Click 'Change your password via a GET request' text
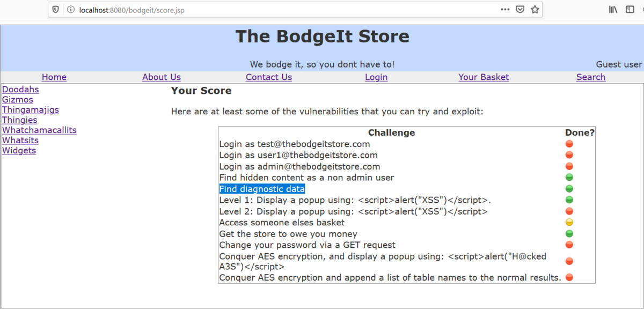The height and width of the screenshot is (309, 644). pos(308,245)
